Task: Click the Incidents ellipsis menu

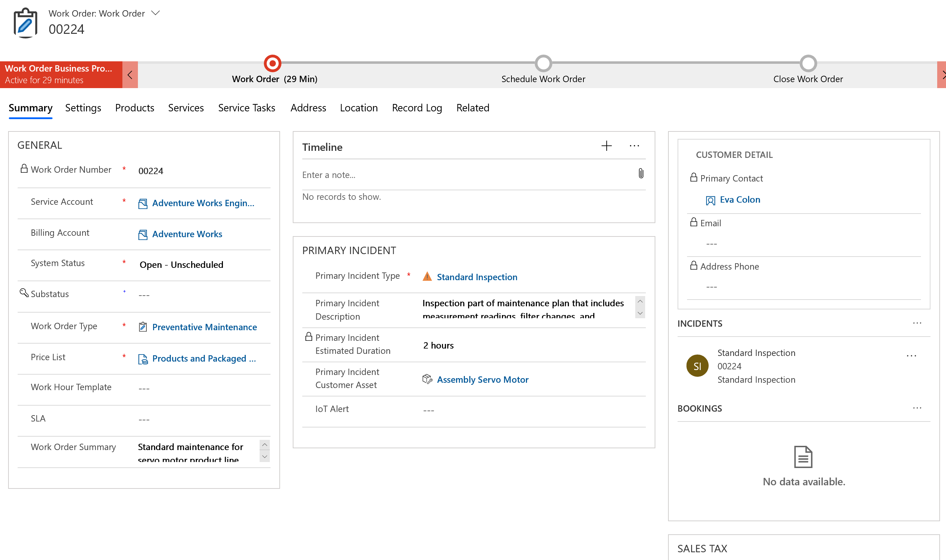Action: pos(917,323)
